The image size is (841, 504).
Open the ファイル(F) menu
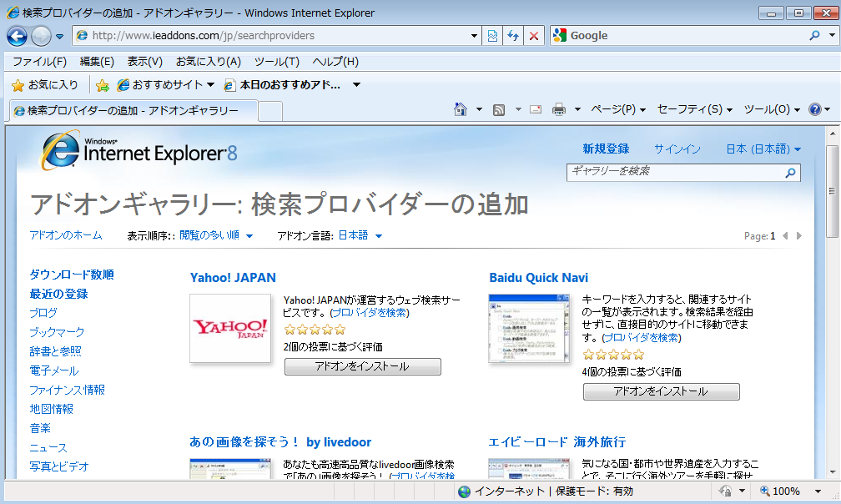coord(40,62)
